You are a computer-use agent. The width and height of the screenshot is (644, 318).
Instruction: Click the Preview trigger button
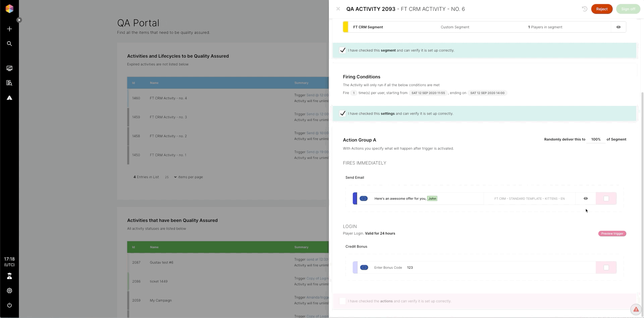(612, 233)
